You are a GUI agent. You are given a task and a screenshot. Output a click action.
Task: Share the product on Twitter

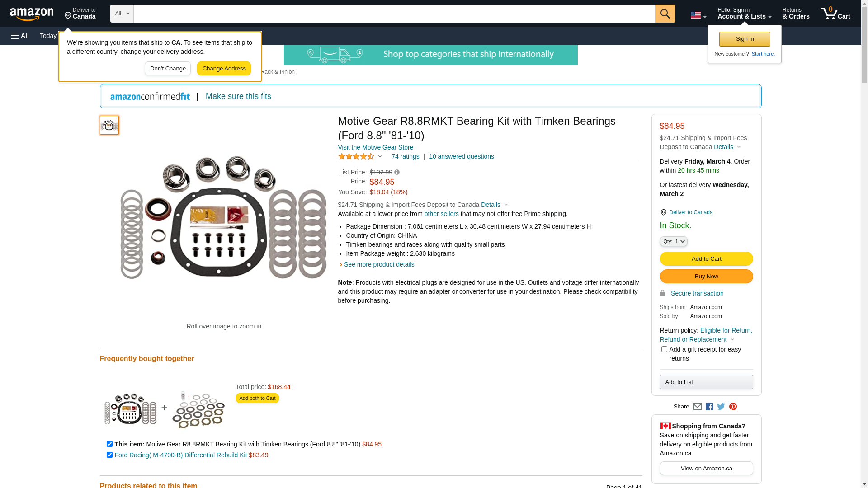(721, 407)
